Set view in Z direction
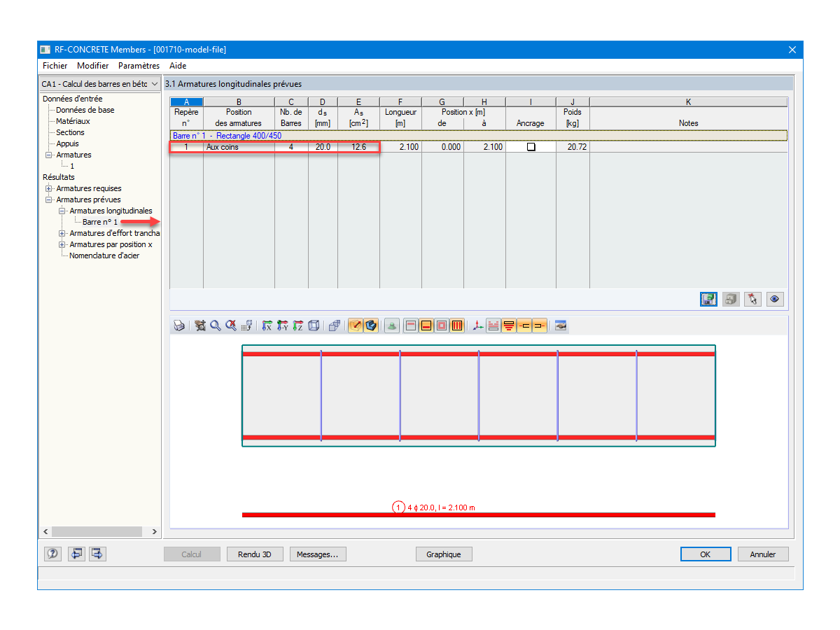The image size is (840, 630). 297,325
